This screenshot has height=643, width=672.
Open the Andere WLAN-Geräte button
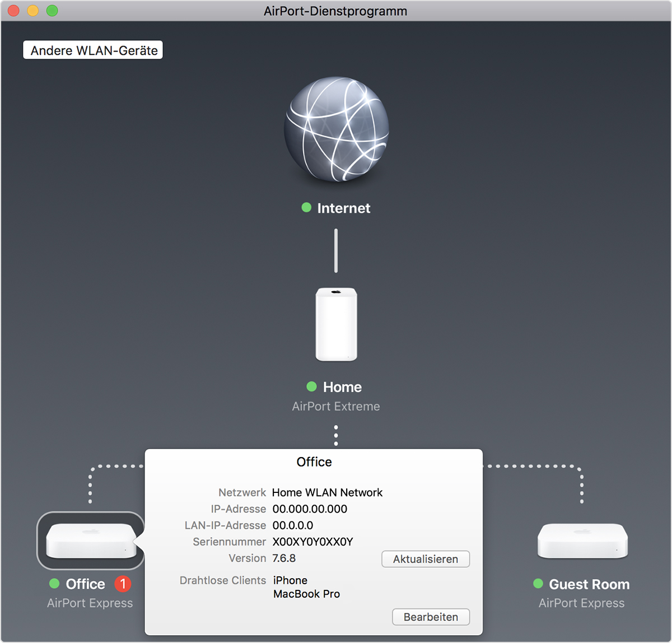(93, 50)
